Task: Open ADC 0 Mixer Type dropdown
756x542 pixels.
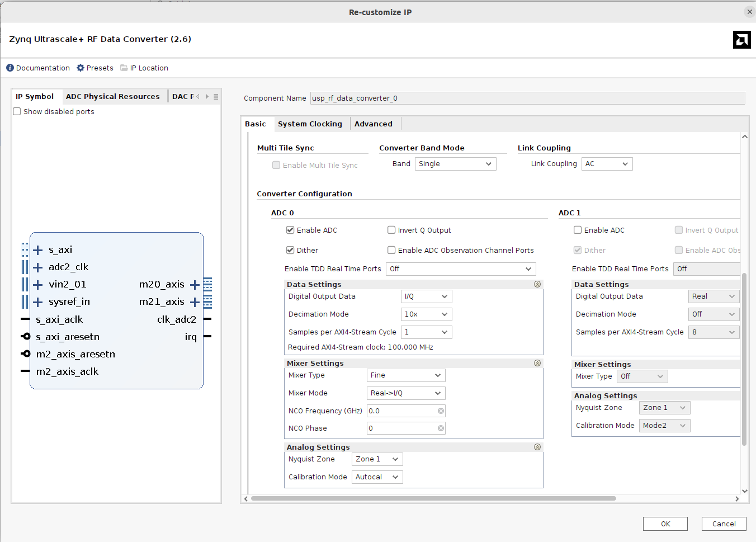Action: tap(406, 375)
